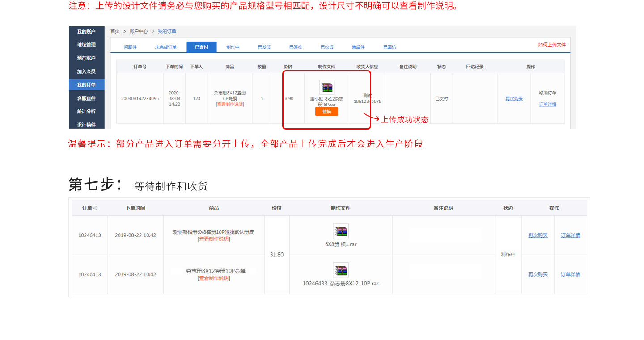Select 预存账户 sidebar item
Screen dimensions: 644x340
coord(86,58)
